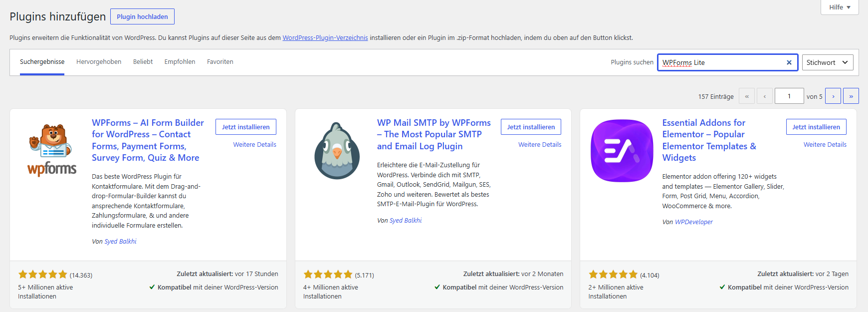Install the WPForms plugin with Jetzt installieren
This screenshot has width=868, height=312.
point(246,127)
